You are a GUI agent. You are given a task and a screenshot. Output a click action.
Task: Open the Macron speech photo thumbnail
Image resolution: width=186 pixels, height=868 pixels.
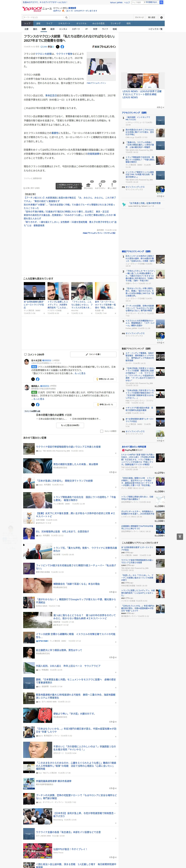tap(101, 66)
